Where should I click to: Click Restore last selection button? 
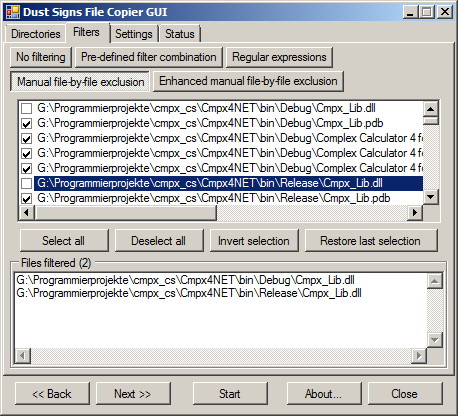pos(370,241)
